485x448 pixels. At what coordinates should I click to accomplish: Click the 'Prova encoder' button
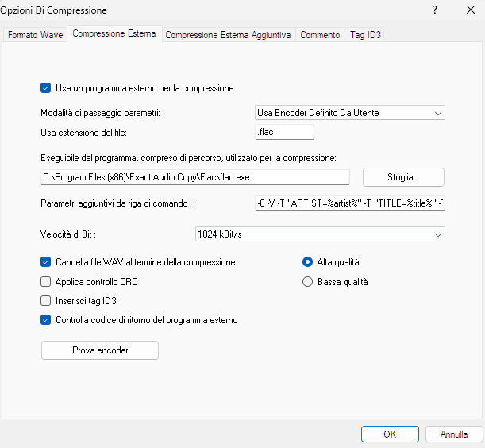(100, 350)
